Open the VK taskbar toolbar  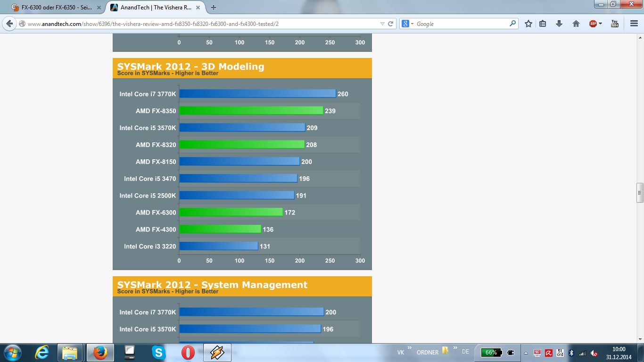click(401, 352)
